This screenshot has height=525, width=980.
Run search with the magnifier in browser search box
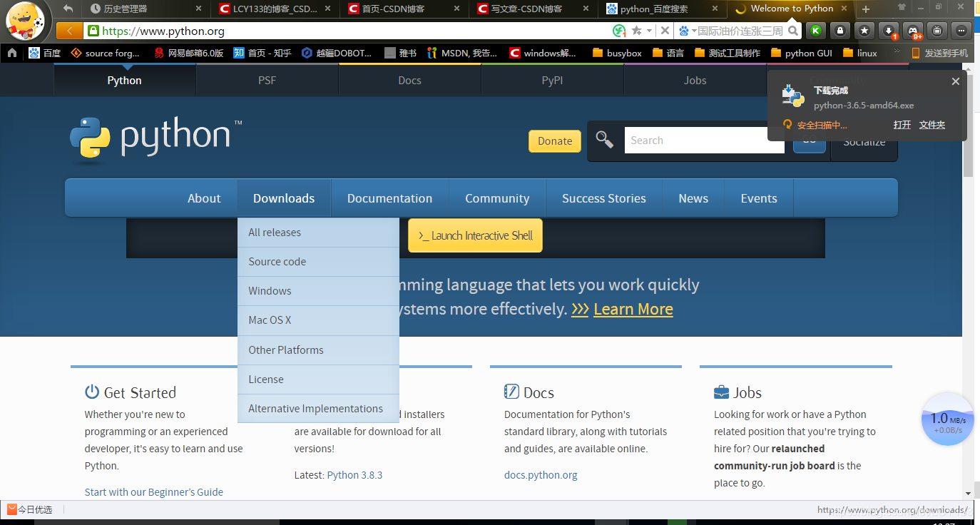click(793, 31)
